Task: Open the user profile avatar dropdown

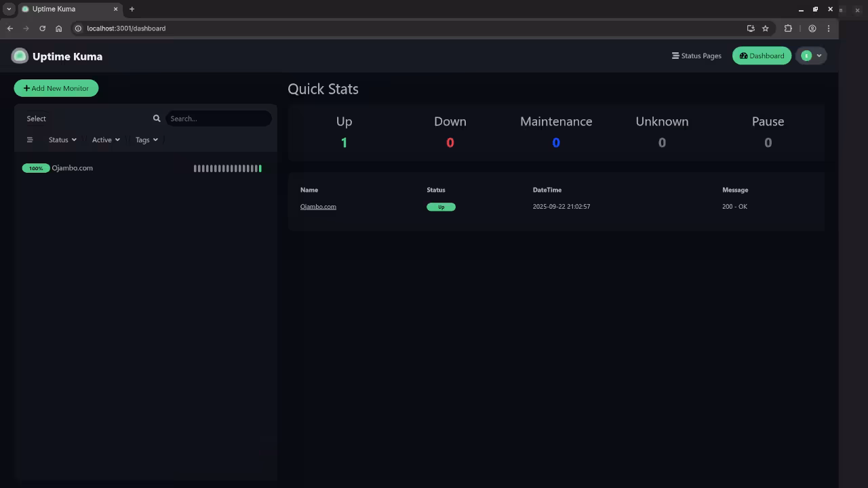Action: click(811, 56)
